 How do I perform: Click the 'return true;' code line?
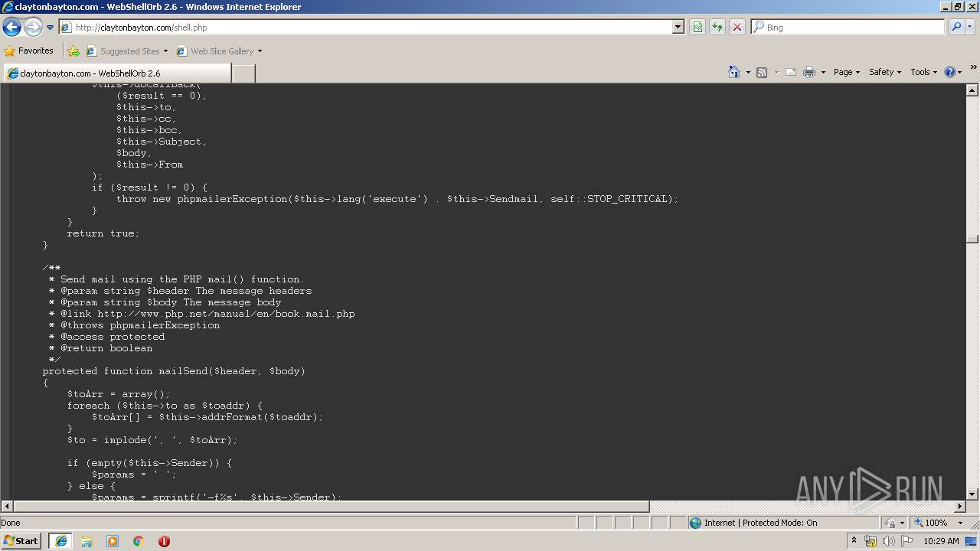tap(103, 233)
